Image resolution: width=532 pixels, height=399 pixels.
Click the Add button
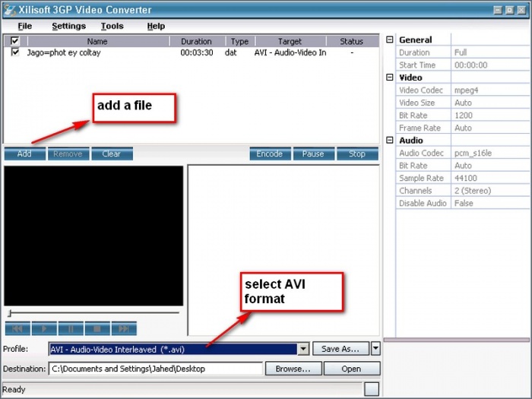(x=25, y=154)
